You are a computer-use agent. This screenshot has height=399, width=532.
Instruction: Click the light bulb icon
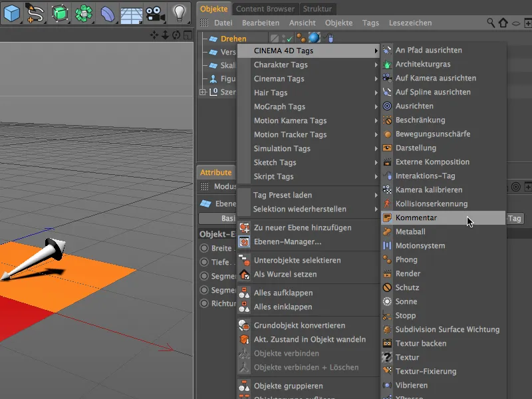coord(179,13)
